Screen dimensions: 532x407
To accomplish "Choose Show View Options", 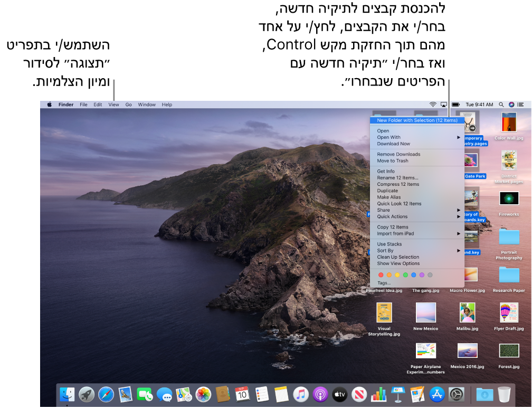I will [417, 263].
